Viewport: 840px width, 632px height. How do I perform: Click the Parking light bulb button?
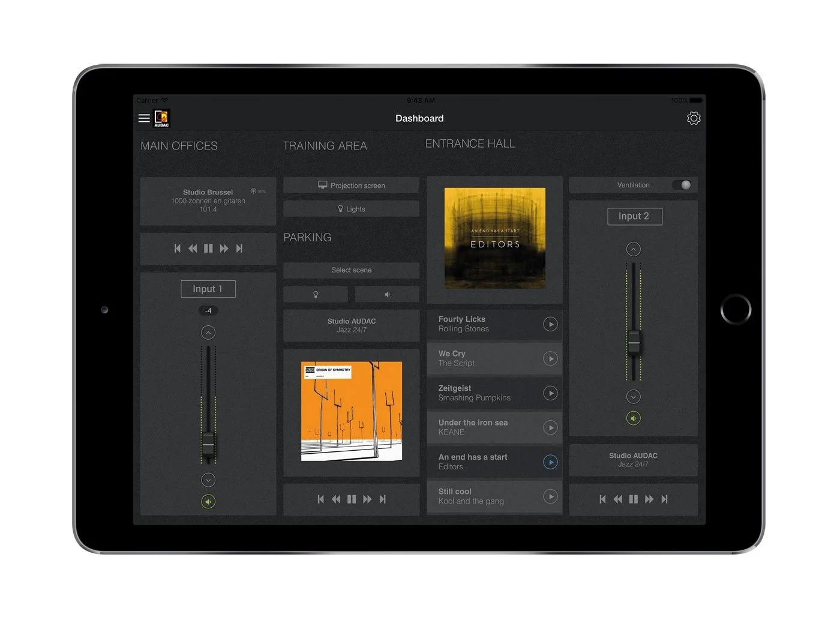coord(316,294)
